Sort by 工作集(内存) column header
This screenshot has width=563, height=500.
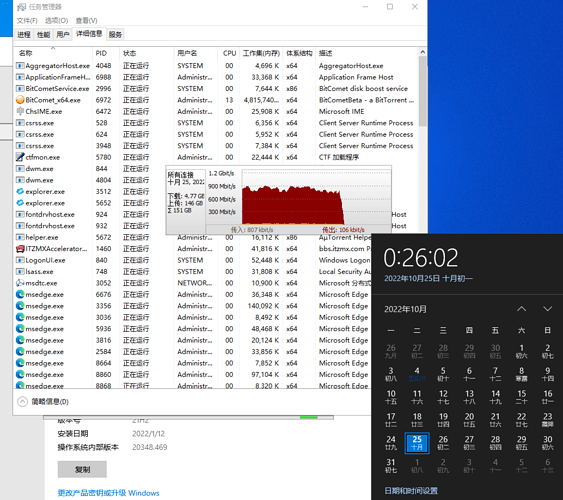[x=261, y=53]
